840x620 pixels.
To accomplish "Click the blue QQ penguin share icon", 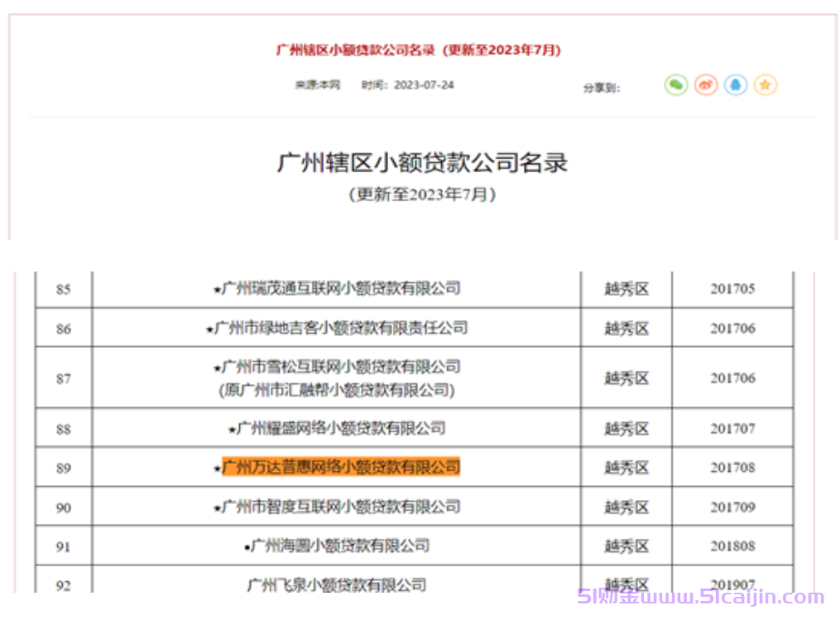I will pyautogui.click(x=735, y=84).
